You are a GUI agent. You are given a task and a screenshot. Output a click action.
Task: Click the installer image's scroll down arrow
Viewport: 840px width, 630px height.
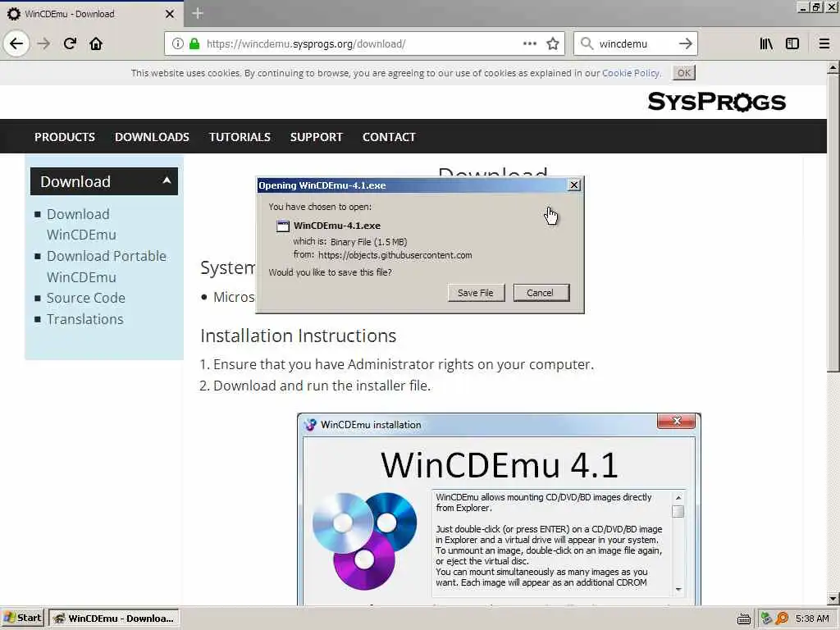pos(678,589)
